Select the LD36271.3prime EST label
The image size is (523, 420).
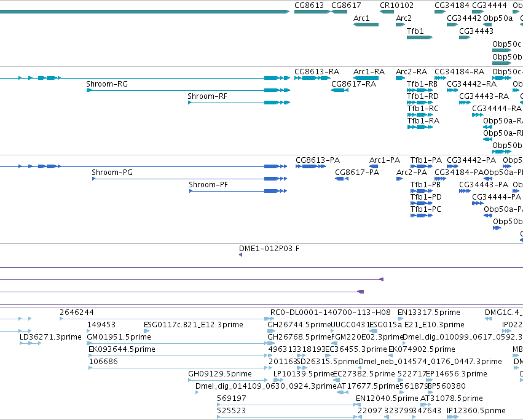[50, 337]
